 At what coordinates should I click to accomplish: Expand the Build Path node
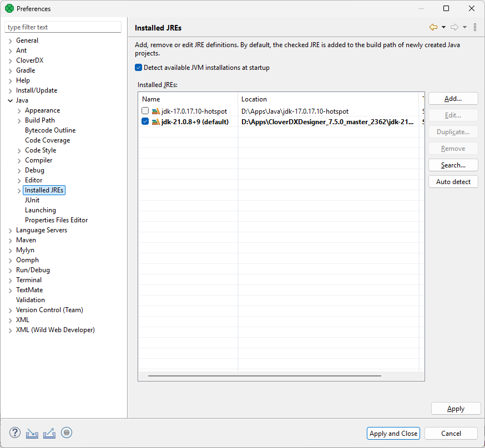tap(19, 121)
